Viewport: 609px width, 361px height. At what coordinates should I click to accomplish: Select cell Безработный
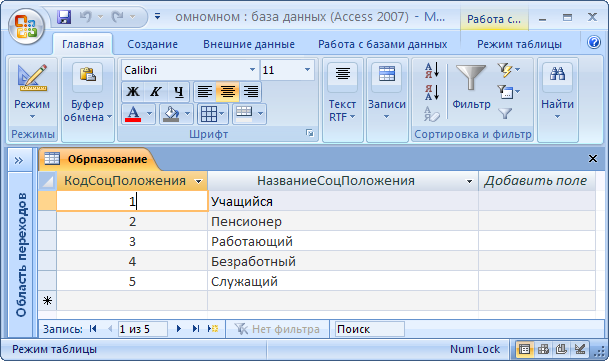pos(343,262)
